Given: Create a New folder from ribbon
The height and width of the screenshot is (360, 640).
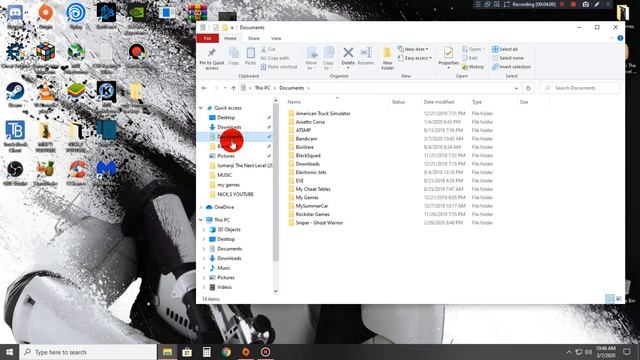Looking at the screenshot, I should (387, 58).
